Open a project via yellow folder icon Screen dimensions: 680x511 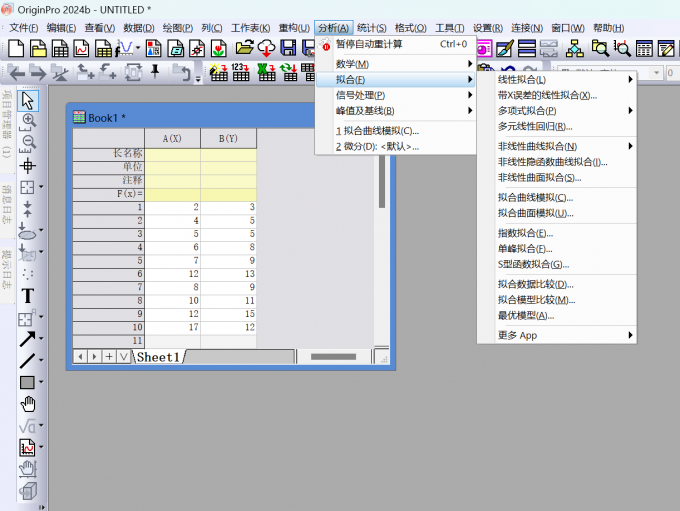click(x=245, y=47)
